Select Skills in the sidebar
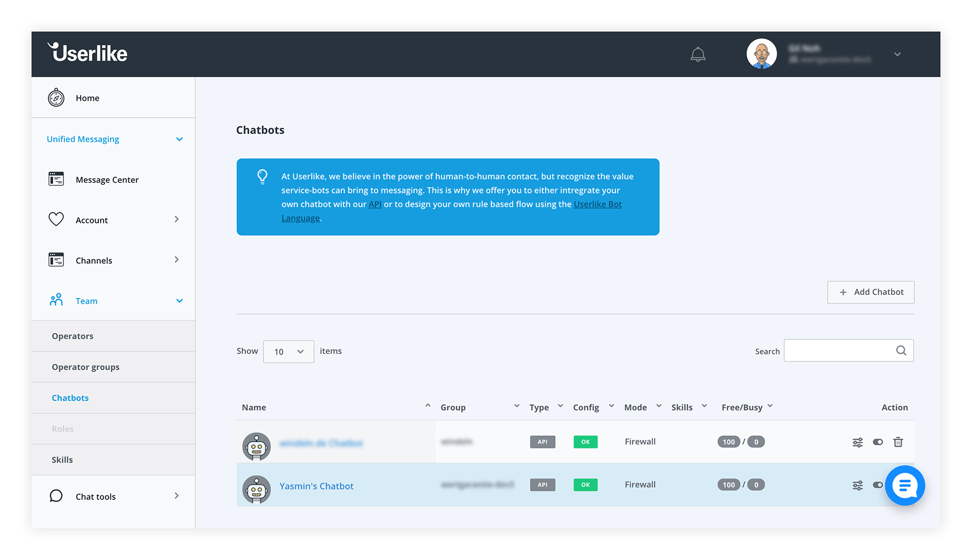972x560 pixels. click(x=62, y=459)
